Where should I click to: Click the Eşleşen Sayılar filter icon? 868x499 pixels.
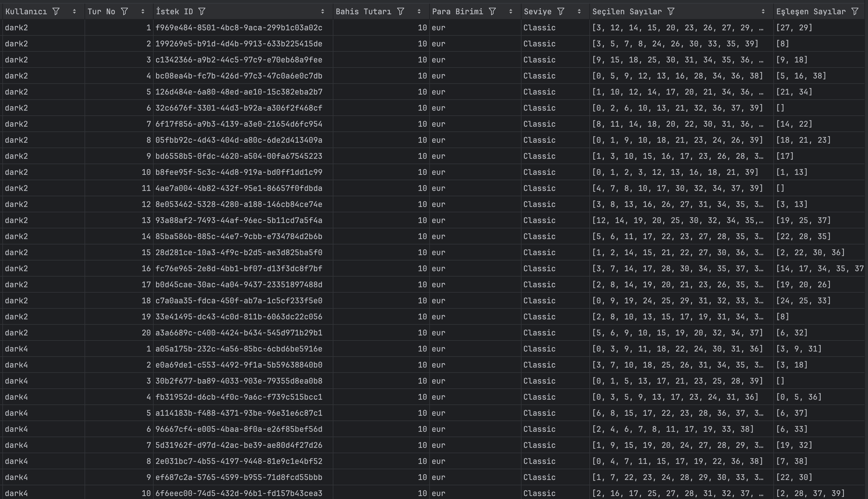click(855, 12)
